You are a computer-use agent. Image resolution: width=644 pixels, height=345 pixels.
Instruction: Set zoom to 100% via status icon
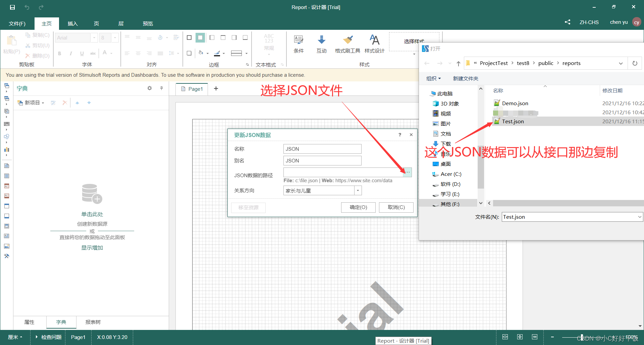pos(535,337)
